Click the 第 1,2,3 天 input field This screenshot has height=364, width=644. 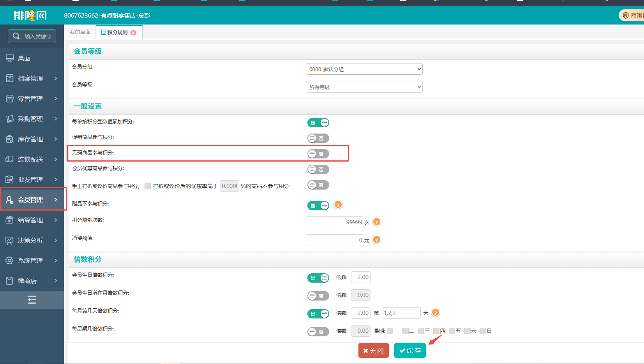pos(401,313)
